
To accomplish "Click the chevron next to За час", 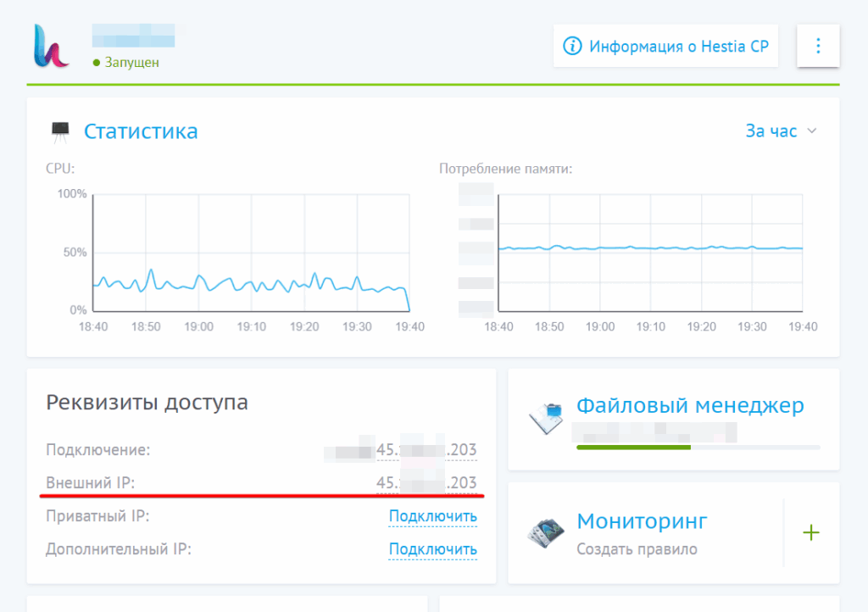I will click(x=811, y=131).
